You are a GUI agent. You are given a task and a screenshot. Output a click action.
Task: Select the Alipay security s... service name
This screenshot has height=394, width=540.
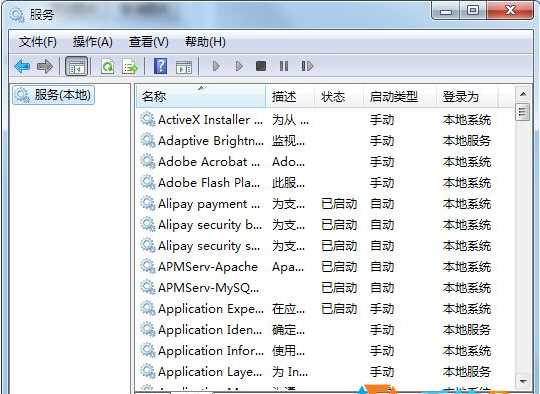click(209, 246)
